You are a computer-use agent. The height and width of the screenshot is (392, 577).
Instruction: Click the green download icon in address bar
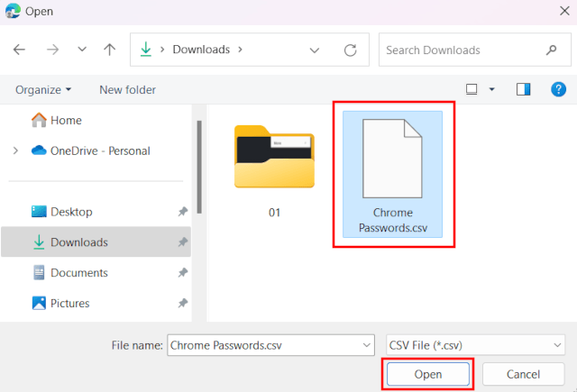(x=146, y=50)
